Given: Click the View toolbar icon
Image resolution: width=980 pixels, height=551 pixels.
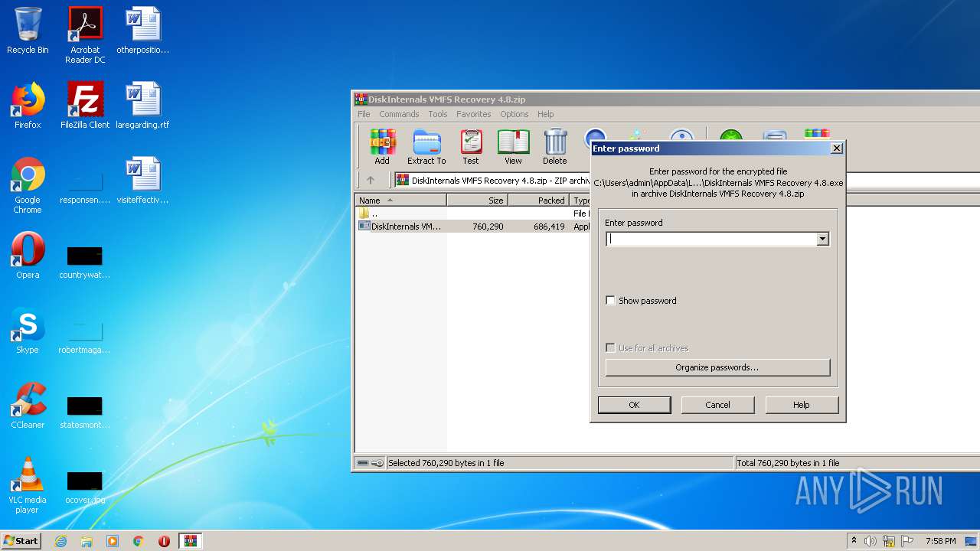Looking at the screenshot, I should pyautogui.click(x=513, y=146).
